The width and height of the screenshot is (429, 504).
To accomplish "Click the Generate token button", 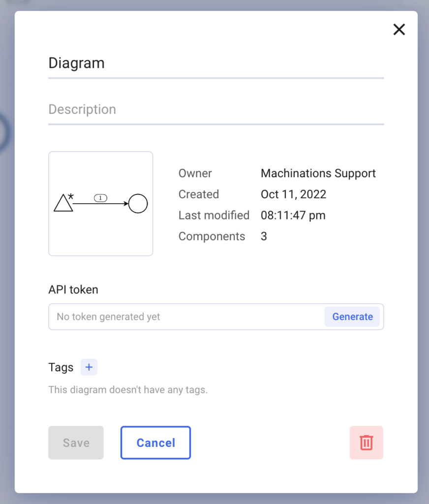I will (x=352, y=316).
